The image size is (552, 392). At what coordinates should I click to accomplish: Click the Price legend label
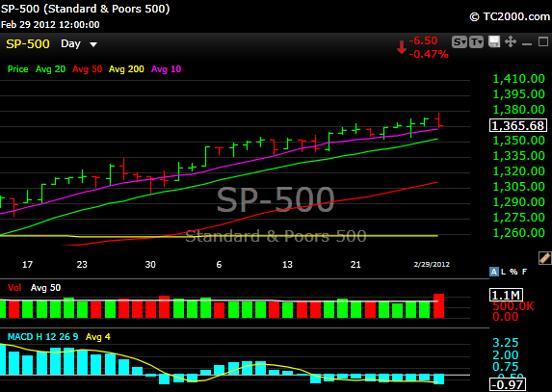pos(18,69)
